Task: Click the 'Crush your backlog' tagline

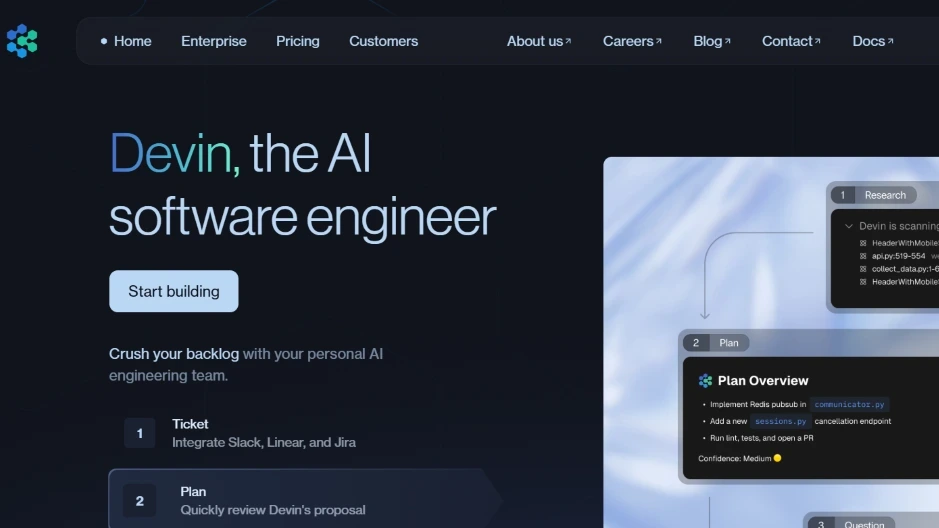Action: tap(174, 354)
